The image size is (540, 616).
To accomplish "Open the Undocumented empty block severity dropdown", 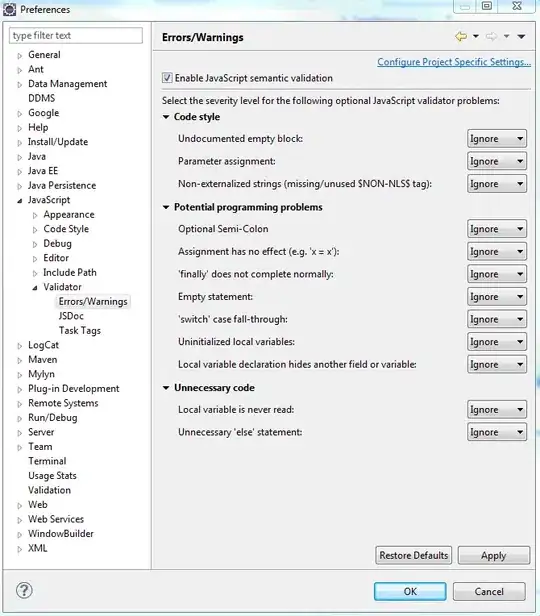I will click(497, 139).
